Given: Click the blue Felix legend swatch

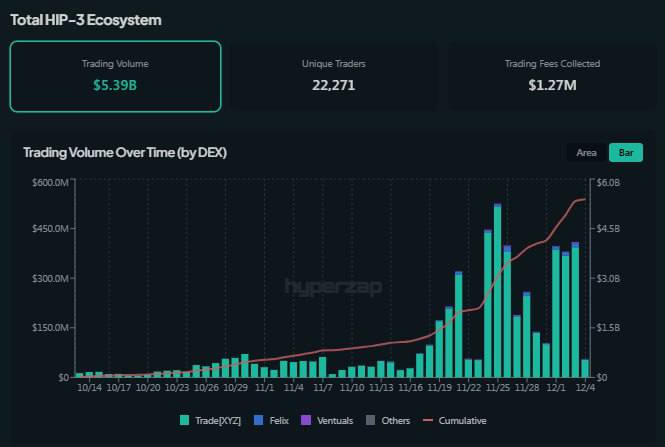Looking at the screenshot, I should point(257,421).
